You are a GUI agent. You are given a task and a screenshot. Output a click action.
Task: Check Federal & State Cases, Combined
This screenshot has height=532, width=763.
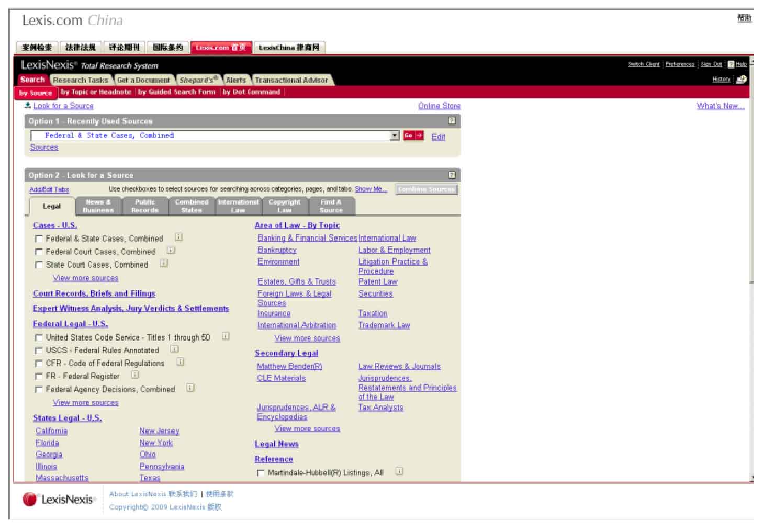pyautogui.click(x=39, y=239)
